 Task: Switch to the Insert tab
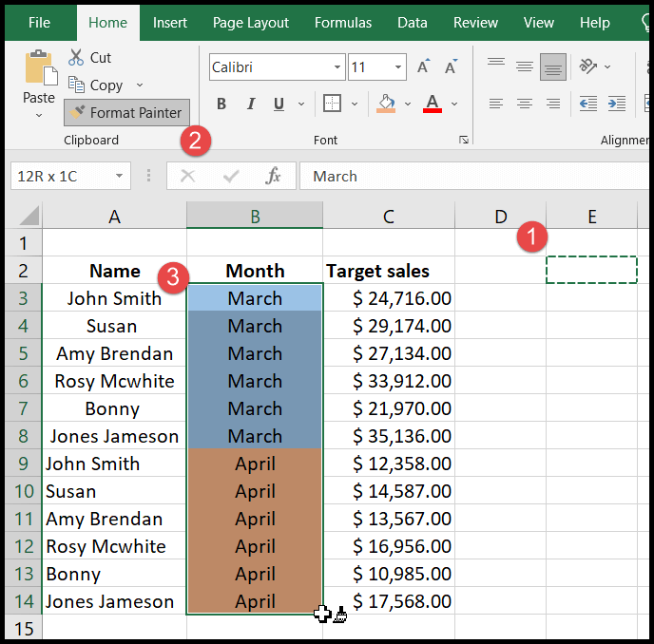[x=170, y=23]
